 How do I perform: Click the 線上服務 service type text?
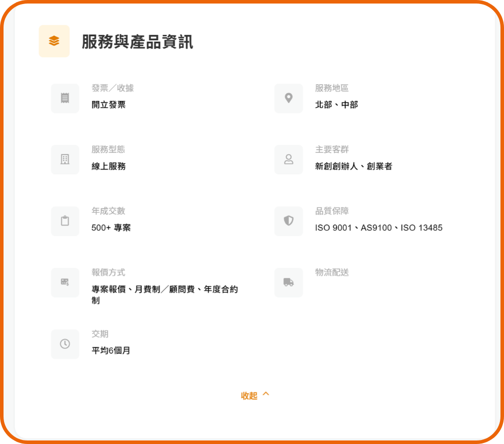click(108, 166)
